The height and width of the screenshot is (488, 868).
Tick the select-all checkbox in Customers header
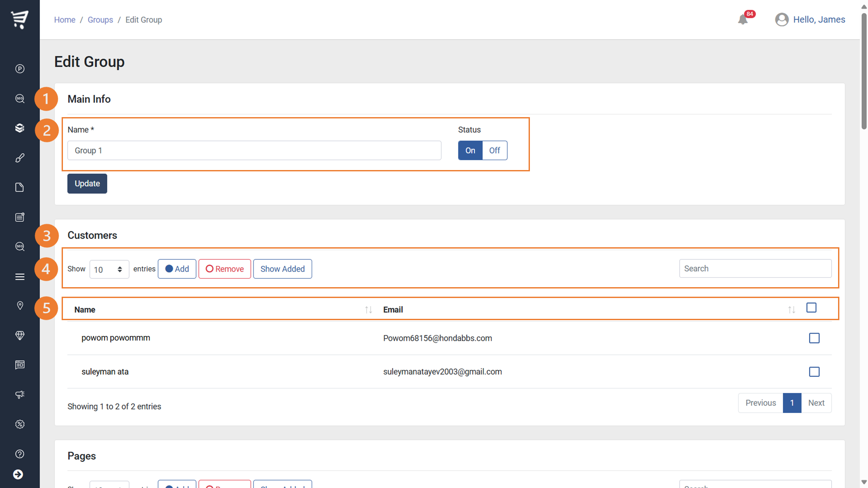pyautogui.click(x=811, y=308)
